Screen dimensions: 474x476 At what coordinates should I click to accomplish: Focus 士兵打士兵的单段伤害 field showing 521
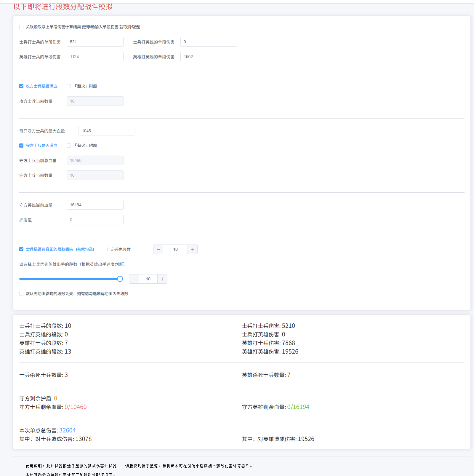(95, 42)
